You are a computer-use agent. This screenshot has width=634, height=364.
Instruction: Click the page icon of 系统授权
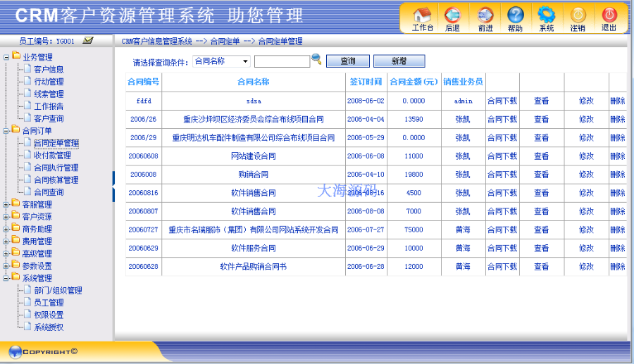pos(27,326)
